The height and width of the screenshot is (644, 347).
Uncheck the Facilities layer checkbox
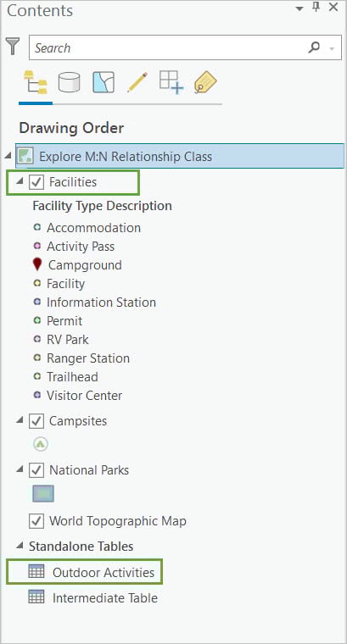pos(36,182)
